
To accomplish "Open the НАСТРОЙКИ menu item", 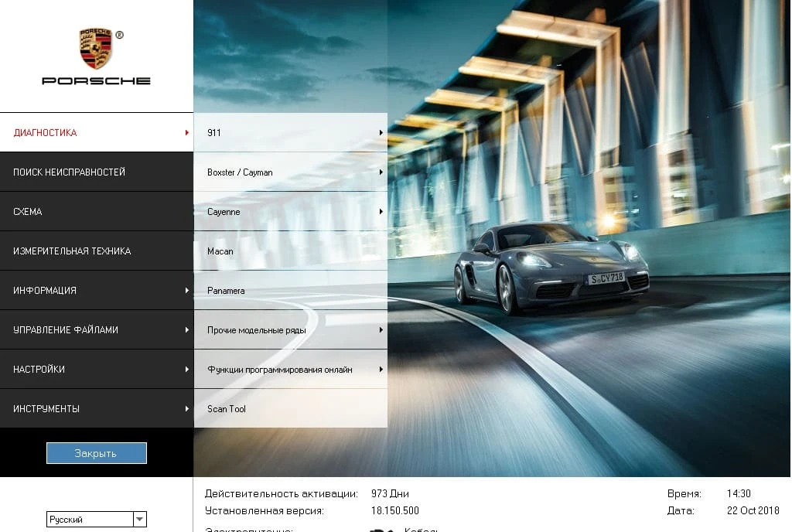I will 97,369.
